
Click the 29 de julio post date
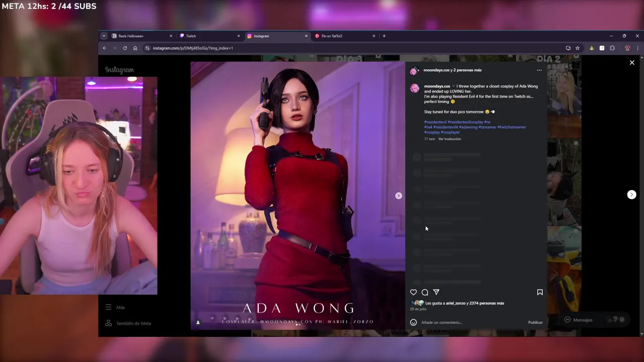point(418,309)
